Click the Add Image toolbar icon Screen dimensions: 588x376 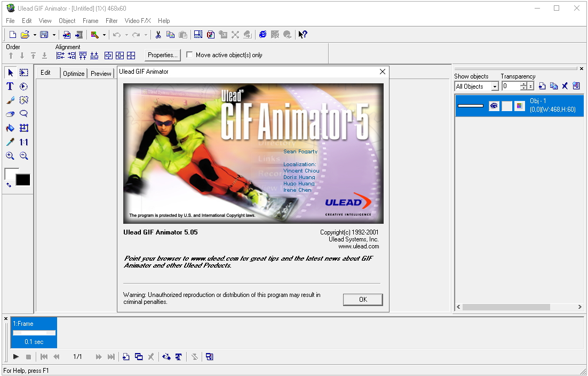(67, 35)
